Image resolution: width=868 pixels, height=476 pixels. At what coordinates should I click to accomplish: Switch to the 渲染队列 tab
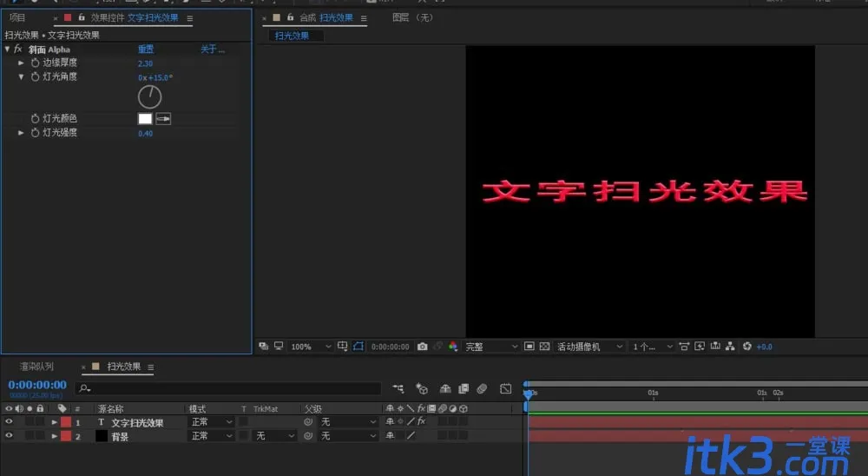tap(36, 367)
